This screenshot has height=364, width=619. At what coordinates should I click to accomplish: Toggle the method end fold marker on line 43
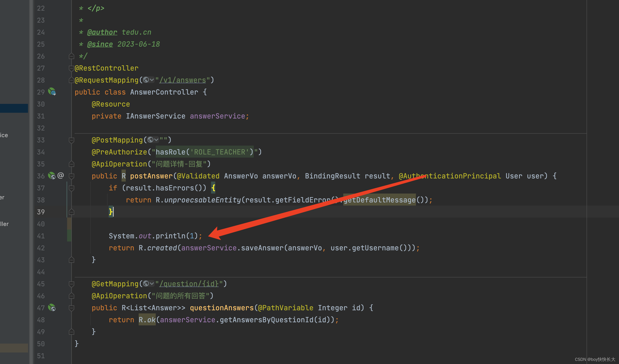[x=72, y=260]
